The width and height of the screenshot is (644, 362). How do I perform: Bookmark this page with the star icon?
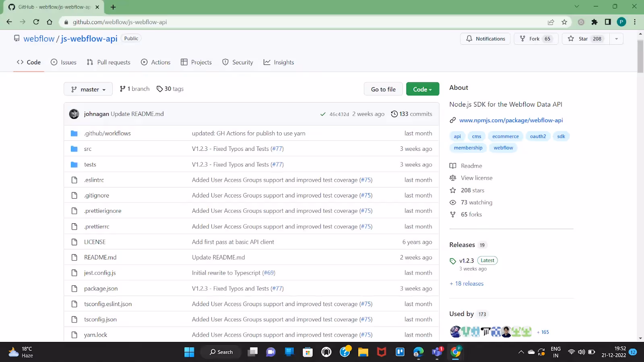pos(564,22)
